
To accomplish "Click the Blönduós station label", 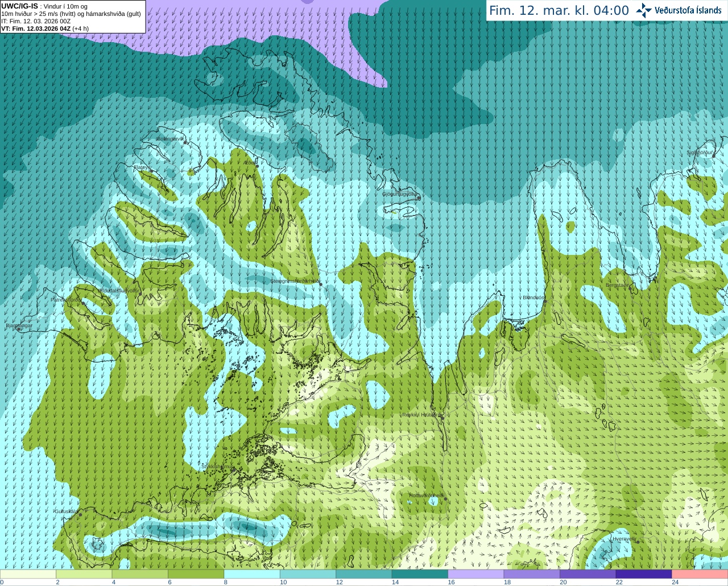I will pyautogui.click(x=534, y=298).
